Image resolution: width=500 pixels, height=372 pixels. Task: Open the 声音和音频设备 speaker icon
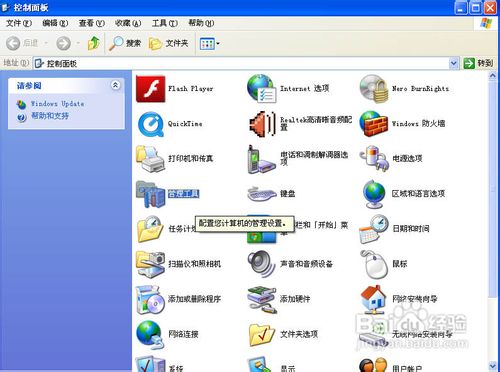click(261, 264)
